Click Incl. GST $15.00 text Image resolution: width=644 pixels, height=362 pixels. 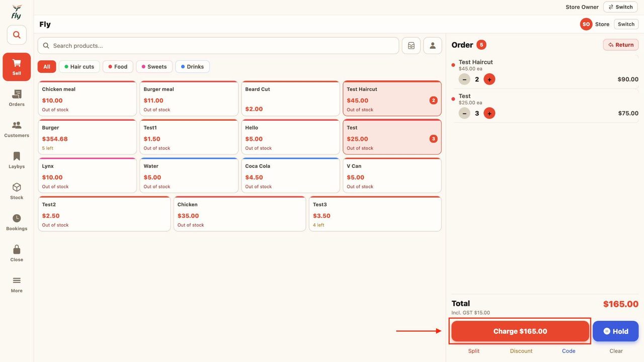pos(470,313)
